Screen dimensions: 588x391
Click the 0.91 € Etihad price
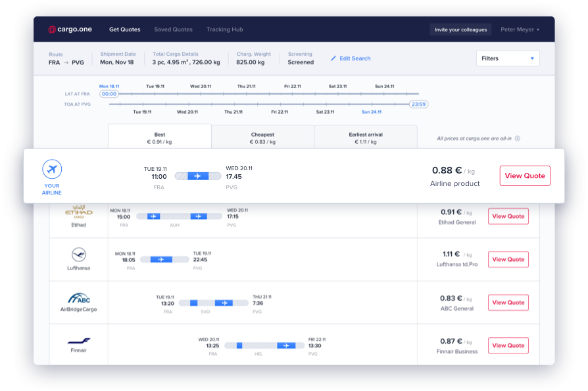pyautogui.click(x=456, y=212)
